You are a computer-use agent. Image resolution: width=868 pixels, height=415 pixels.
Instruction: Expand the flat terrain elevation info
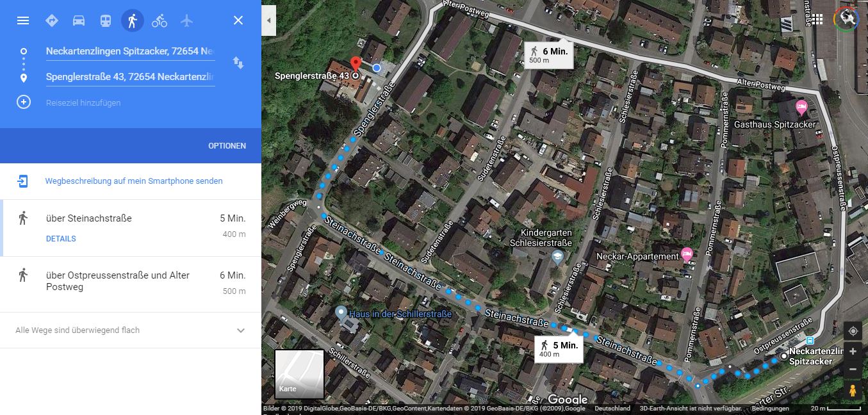pos(241,330)
